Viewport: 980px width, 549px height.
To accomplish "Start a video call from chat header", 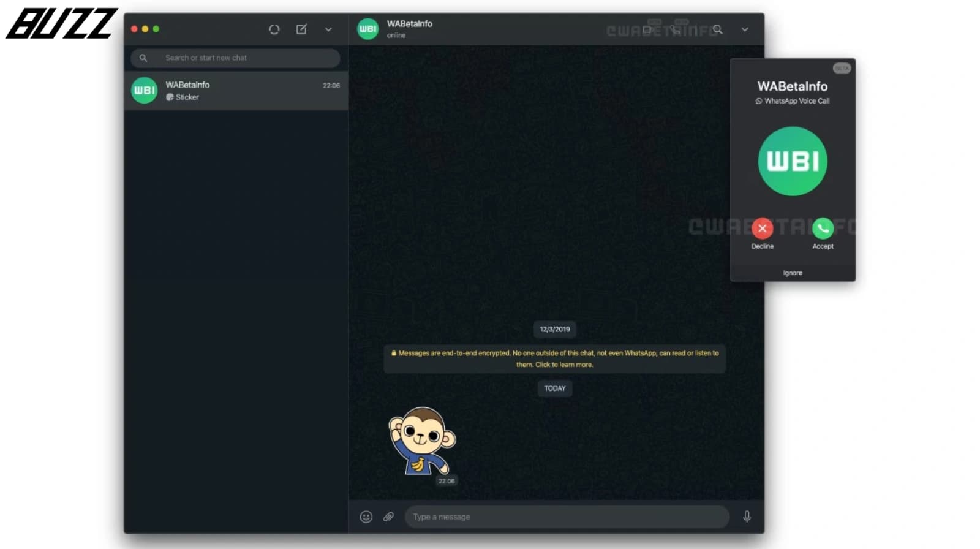I will [647, 29].
